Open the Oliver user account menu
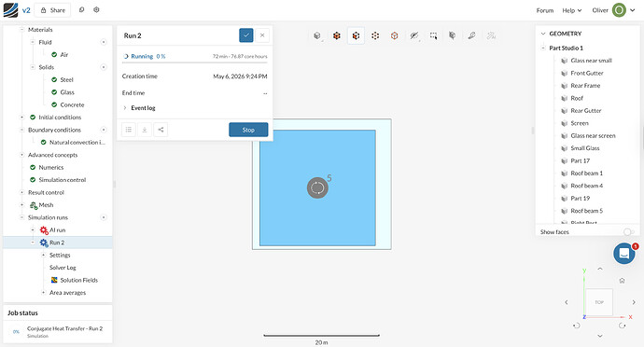This screenshot has height=347, width=644. 613,10
